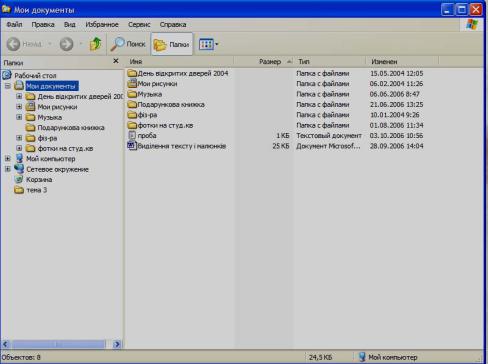Click проба text document icon

point(132,135)
